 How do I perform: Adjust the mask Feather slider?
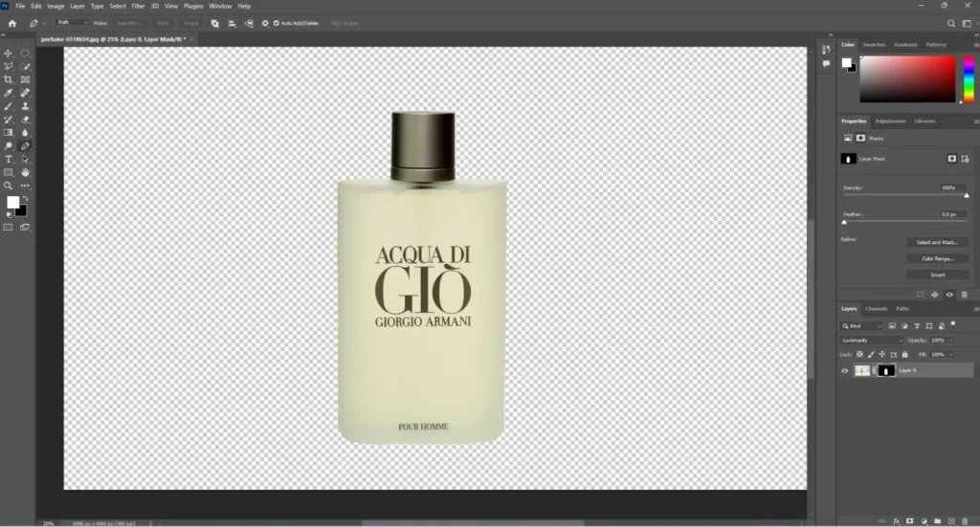pos(905,222)
